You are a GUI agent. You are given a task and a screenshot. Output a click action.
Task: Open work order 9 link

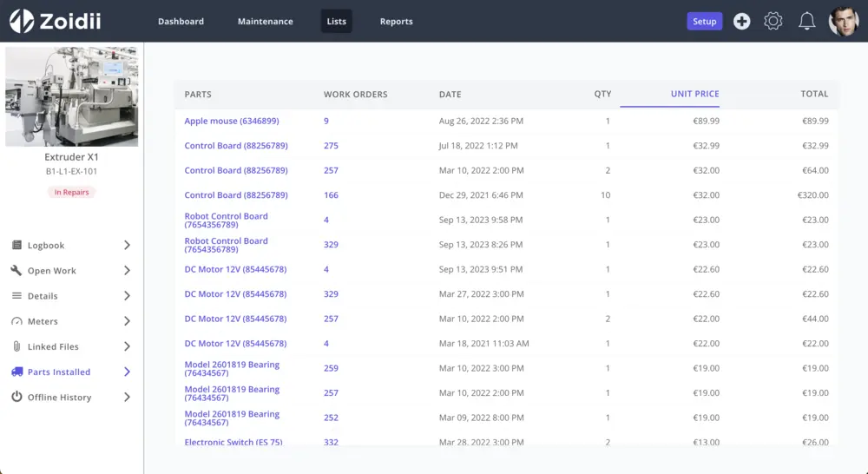click(326, 121)
